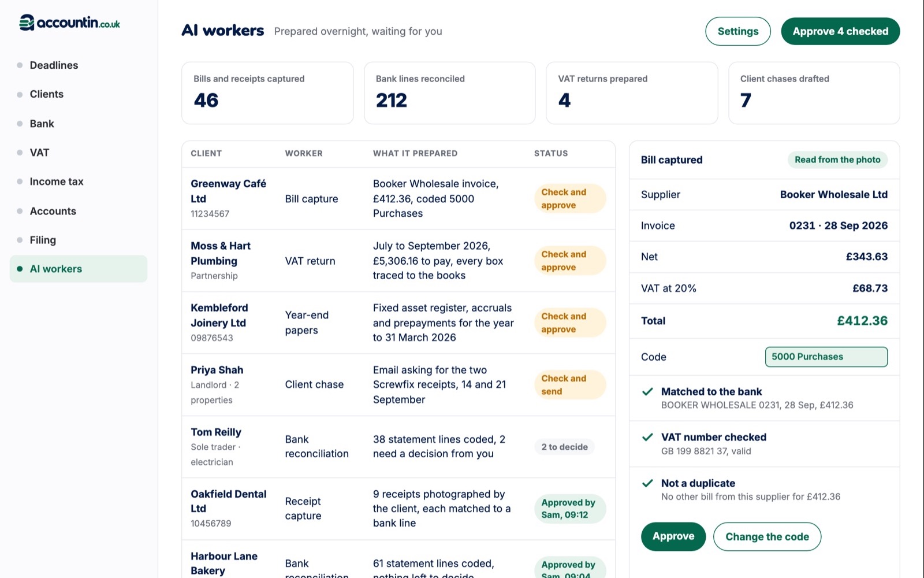Viewport: 924px width, 578px height.
Task: Click Change the code button
Action: click(767, 536)
